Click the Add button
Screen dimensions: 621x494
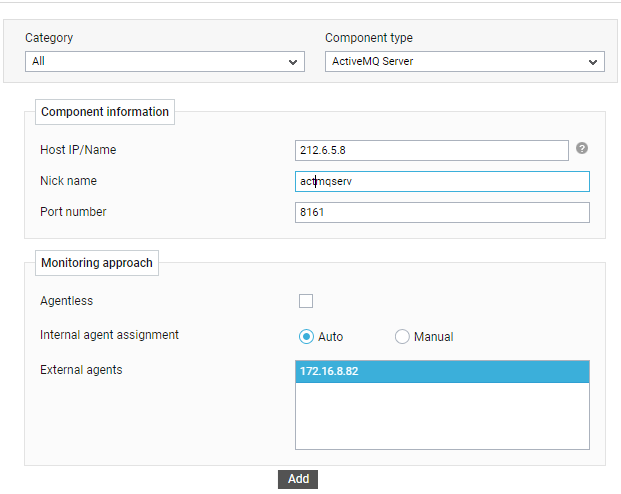298,479
